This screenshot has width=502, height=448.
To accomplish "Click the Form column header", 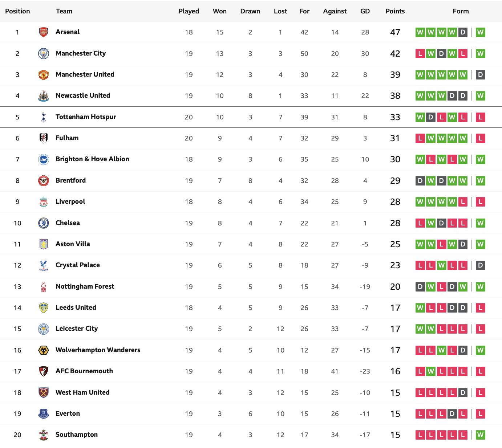I will click(x=461, y=11).
